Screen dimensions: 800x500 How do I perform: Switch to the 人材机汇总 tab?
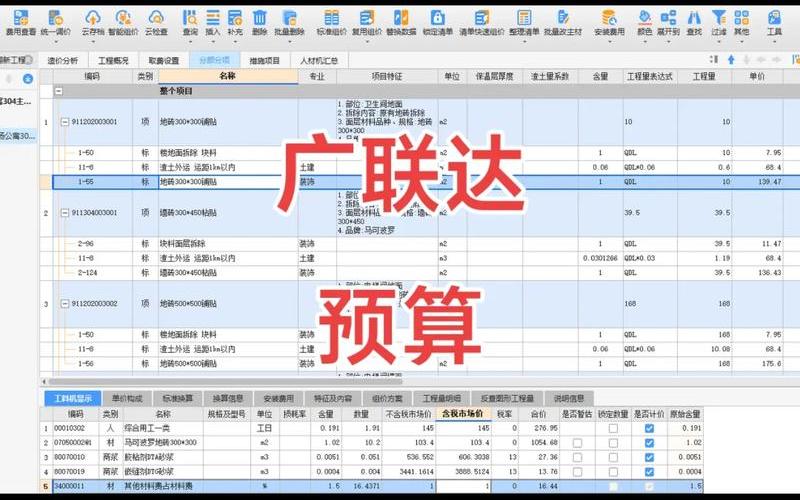[x=319, y=60]
